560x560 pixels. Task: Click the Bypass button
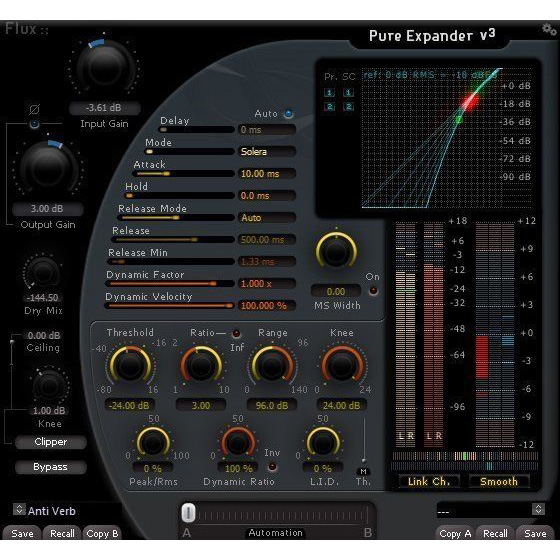tap(51, 467)
